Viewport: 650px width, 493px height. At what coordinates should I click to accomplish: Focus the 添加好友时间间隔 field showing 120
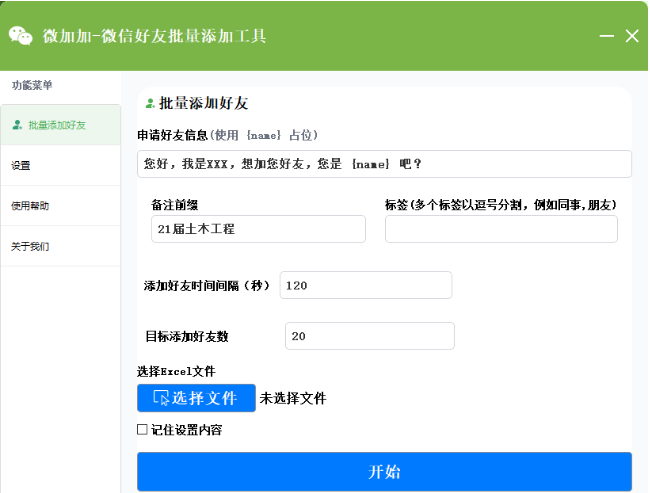pyautogui.click(x=366, y=285)
